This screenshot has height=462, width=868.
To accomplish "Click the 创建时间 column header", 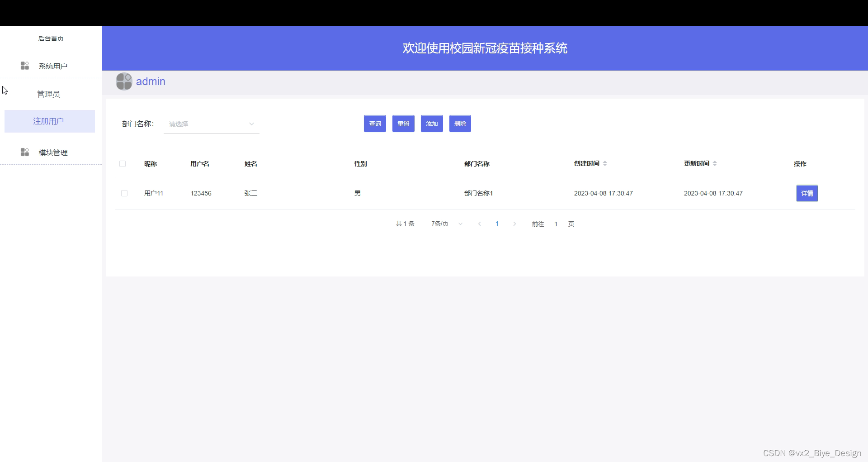I will tap(587, 164).
